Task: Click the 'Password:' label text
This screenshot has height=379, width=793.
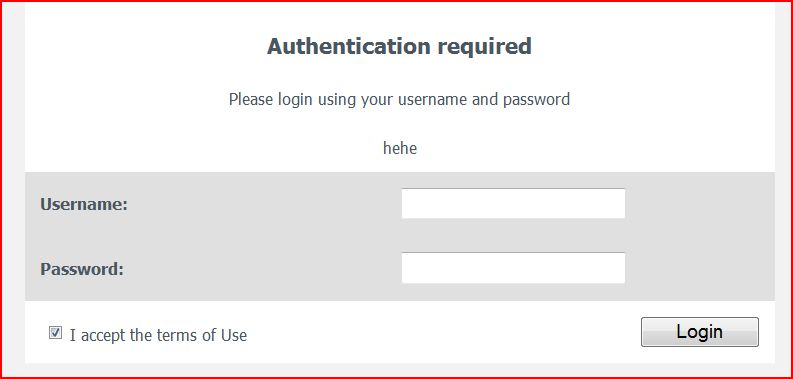Action: click(x=82, y=269)
